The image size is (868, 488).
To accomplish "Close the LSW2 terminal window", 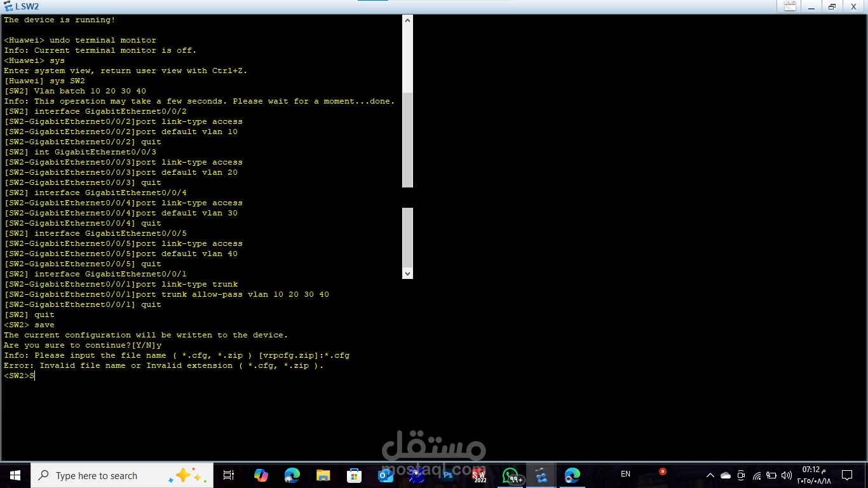I will (x=853, y=6).
